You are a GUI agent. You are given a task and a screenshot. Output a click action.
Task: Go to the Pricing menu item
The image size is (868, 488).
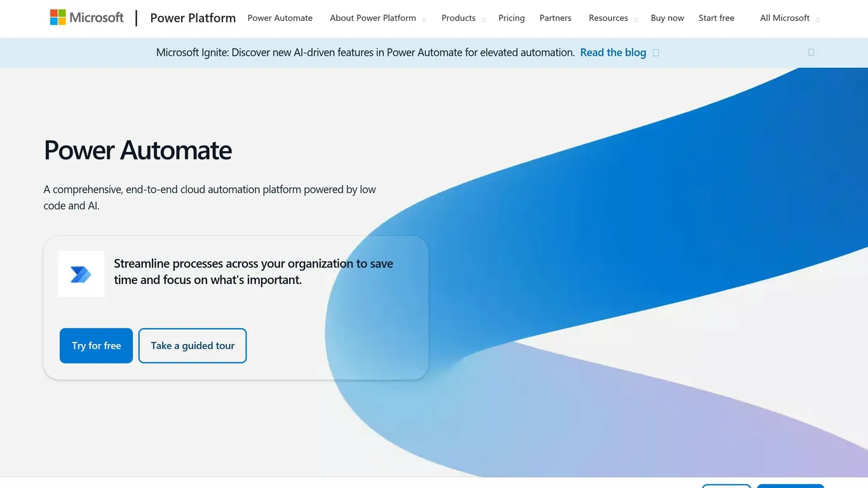512,18
